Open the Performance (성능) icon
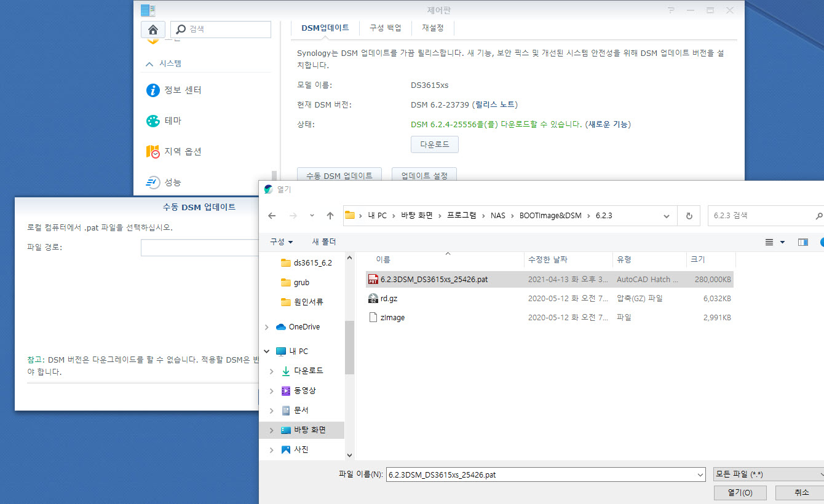 pyautogui.click(x=153, y=183)
